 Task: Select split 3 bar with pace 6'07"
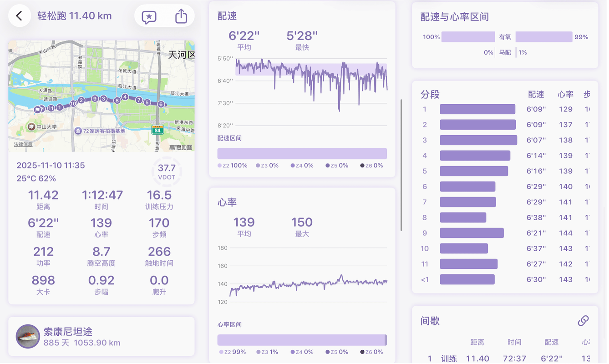(x=478, y=140)
